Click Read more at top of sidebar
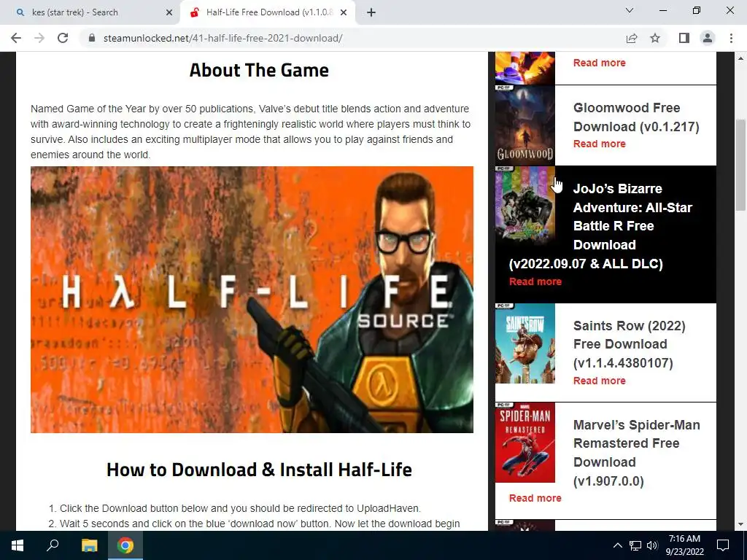Image resolution: width=747 pixels, height=560 pixels. 600,63
